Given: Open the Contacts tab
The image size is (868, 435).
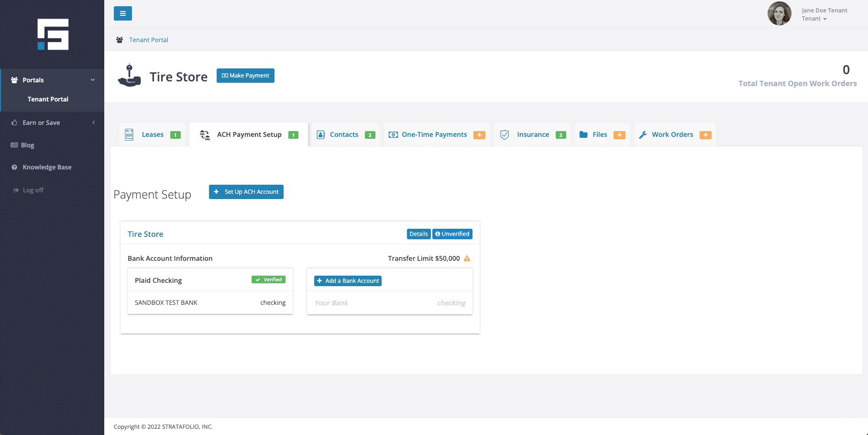Looking at the screenshot, I should 344,135.
